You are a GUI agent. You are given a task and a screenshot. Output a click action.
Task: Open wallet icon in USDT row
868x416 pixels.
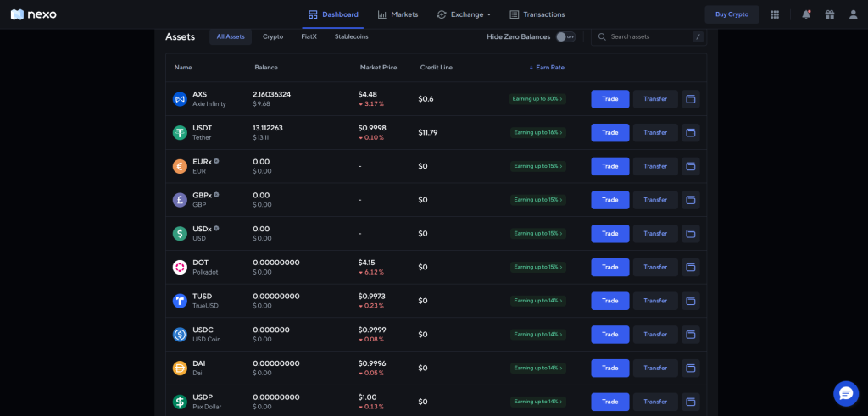(690, 133)
